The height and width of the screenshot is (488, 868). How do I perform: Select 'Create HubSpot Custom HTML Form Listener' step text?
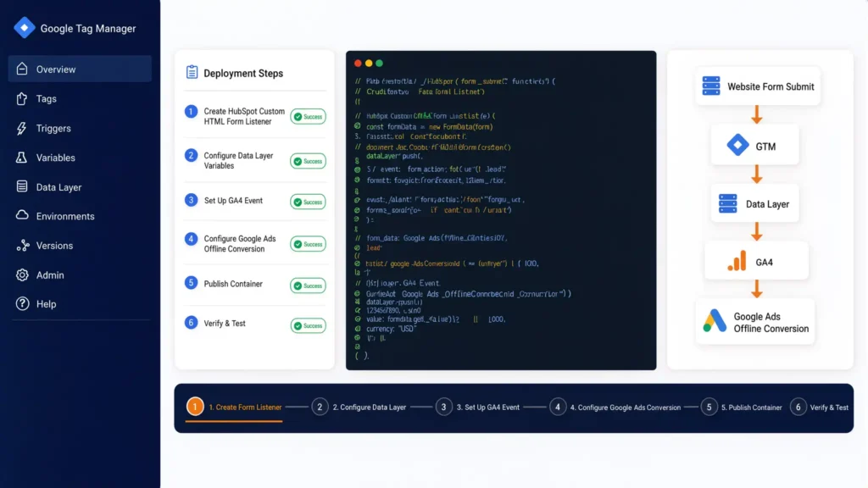click(x=244, y=116)
